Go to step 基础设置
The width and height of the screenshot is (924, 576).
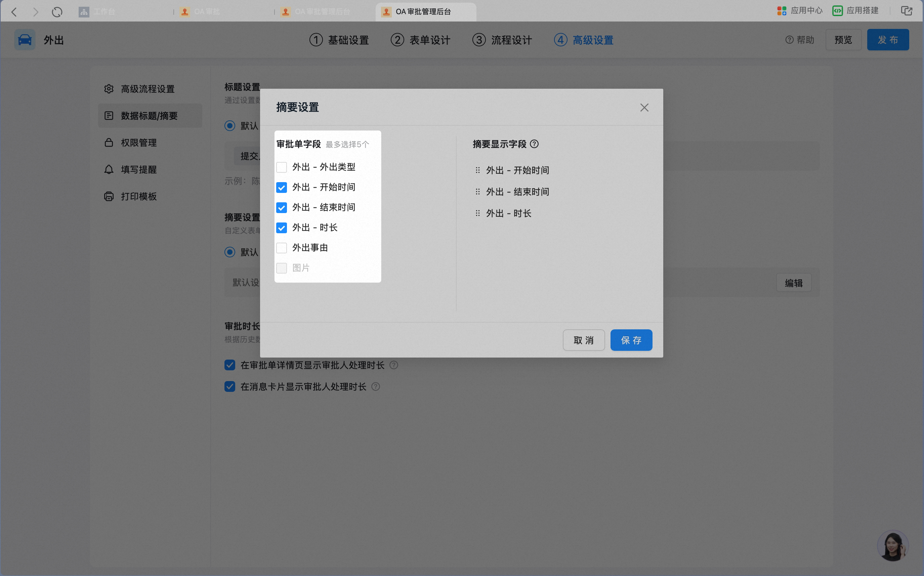(x=339, y=40)
